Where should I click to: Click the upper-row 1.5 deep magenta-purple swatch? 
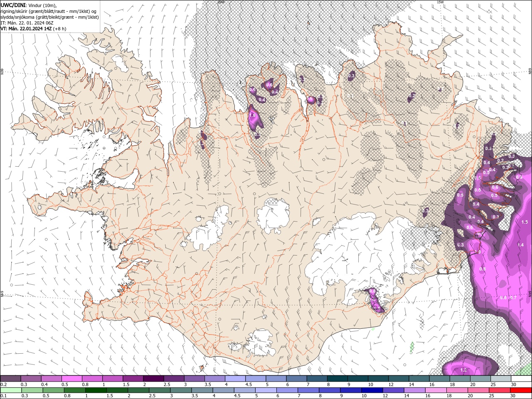click(133, 378)
